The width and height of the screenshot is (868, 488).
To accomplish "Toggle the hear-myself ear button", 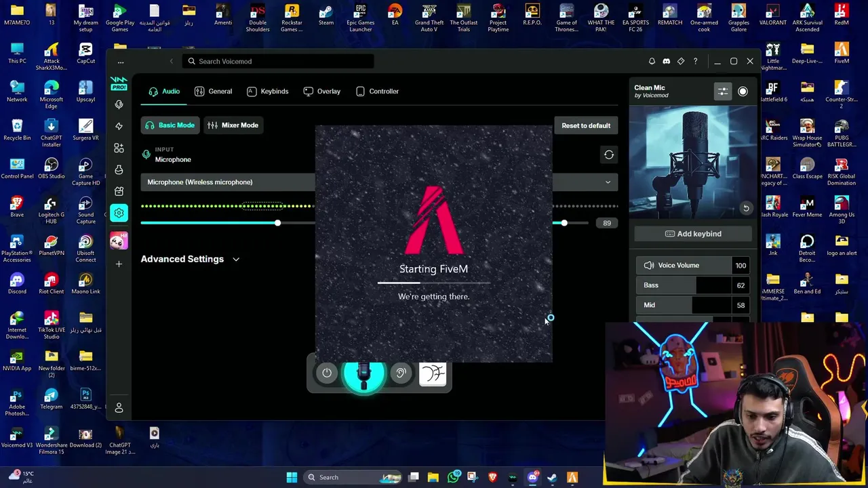I will tap(401, 373).
